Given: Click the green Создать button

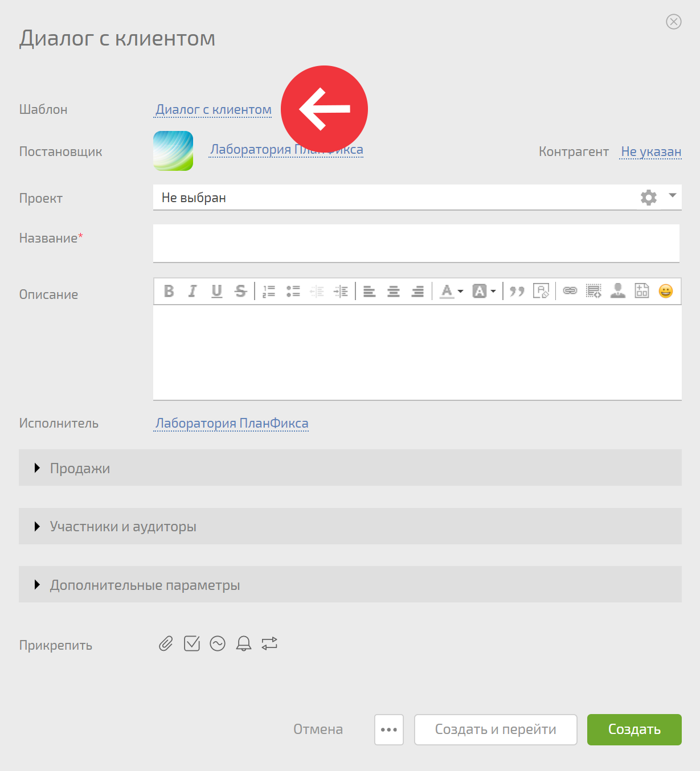Looking at the screenshot, I should [634, 729].
